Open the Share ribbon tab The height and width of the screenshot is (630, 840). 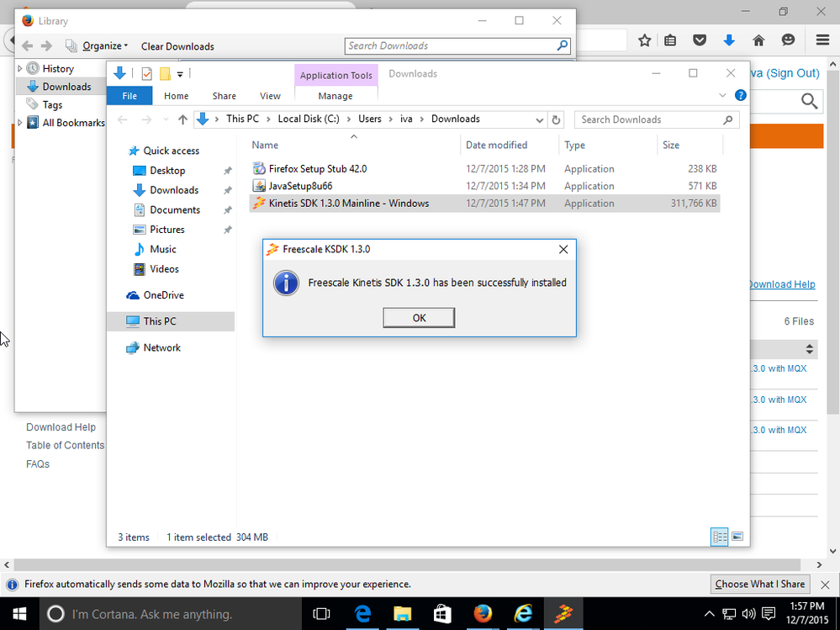click(224, 96)
